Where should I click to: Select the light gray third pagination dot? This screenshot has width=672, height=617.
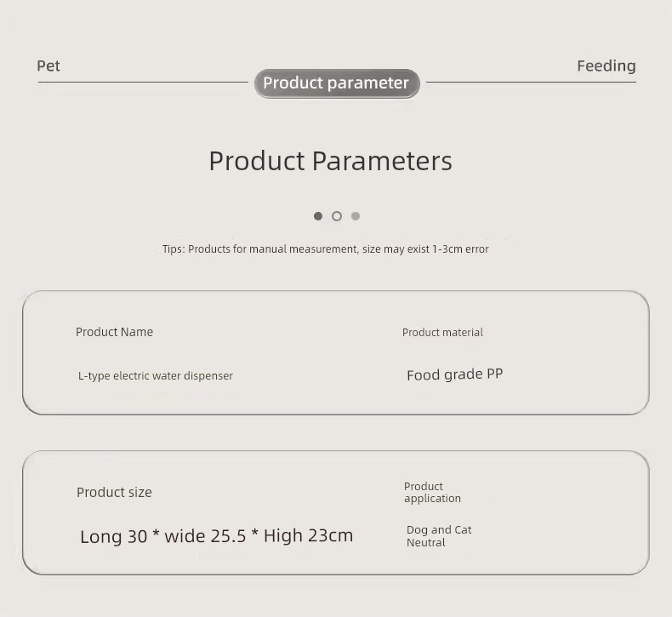click(356, 216)
